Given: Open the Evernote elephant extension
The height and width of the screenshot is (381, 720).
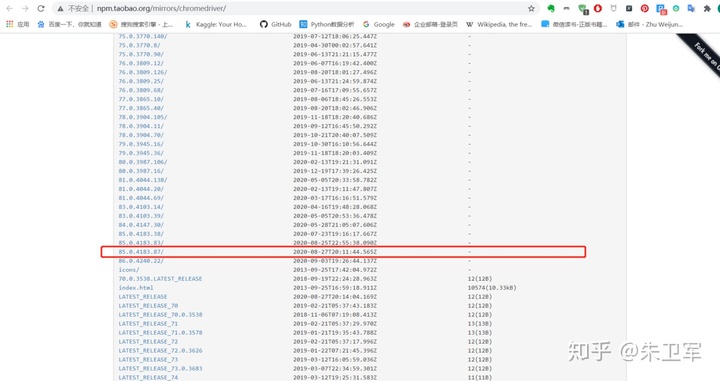Looking at the screenshot, I should (x=551, y=8).
